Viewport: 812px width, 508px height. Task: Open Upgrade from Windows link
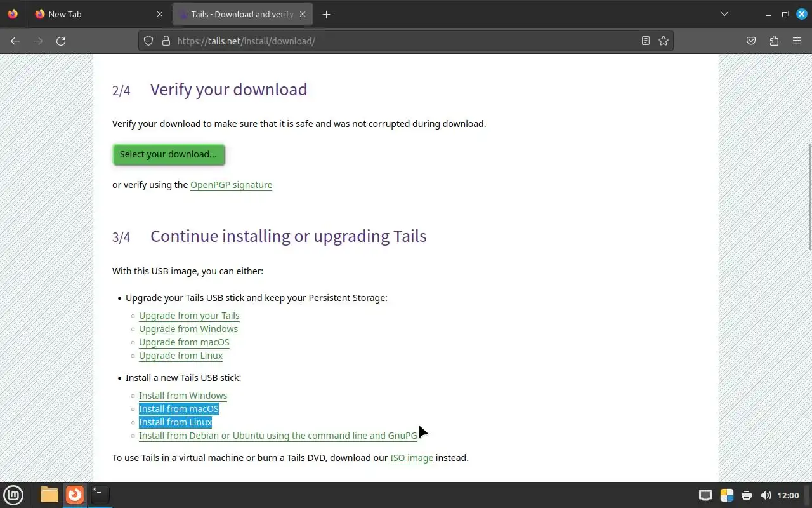[x=188, y=329]
